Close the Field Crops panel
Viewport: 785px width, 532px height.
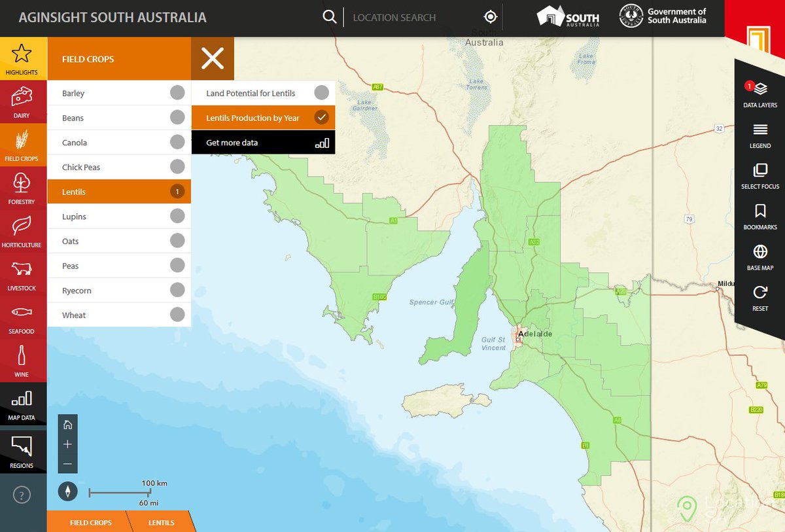pos(213,59)
